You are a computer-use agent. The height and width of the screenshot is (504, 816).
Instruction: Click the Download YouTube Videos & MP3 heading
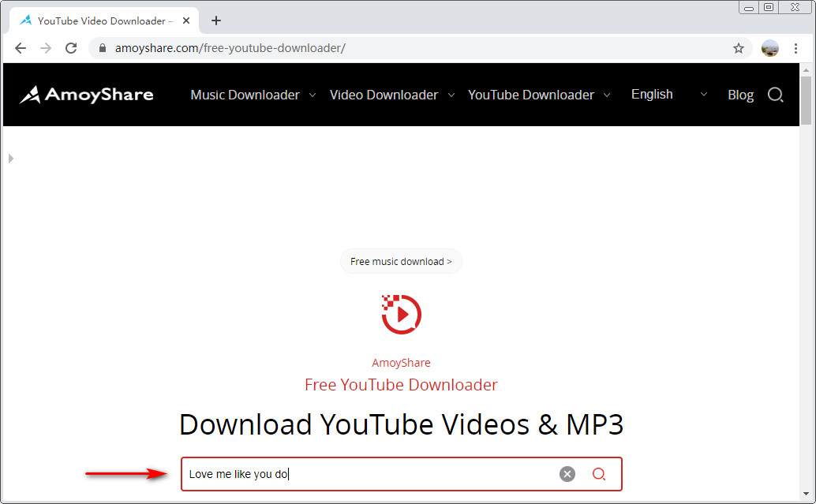click(x=401, y=424)
